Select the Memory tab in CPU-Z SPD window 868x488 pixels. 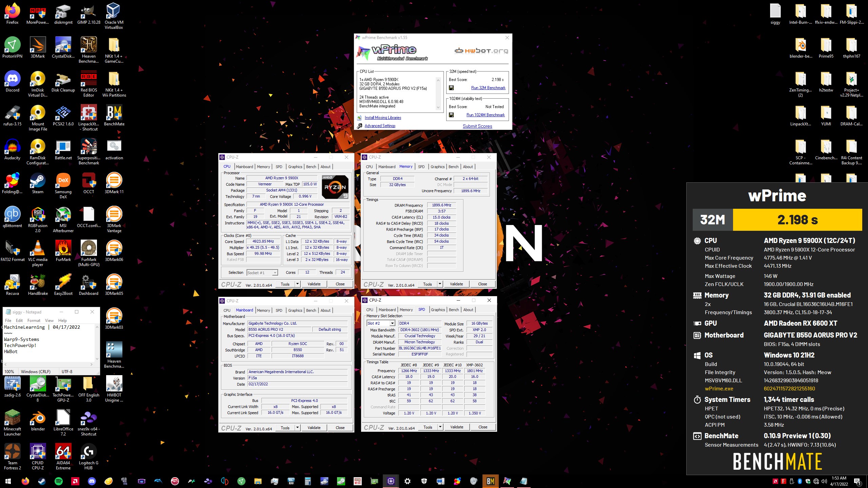(406, 310)
